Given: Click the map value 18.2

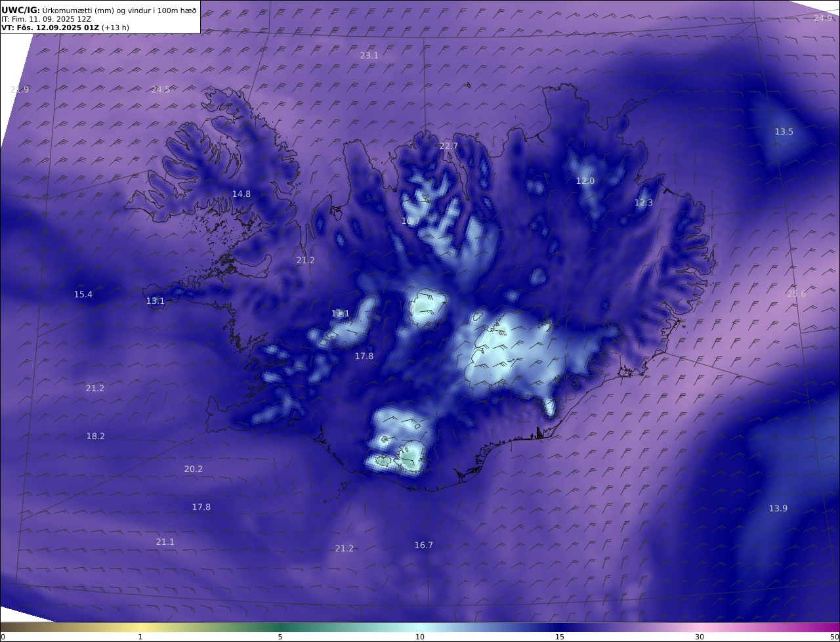Looking at the screenshot, I should tap(96, 436).
